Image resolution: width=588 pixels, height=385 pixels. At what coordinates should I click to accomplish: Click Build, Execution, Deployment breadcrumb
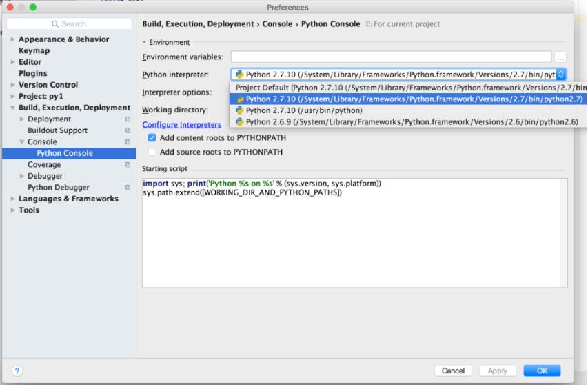point(198,24)
